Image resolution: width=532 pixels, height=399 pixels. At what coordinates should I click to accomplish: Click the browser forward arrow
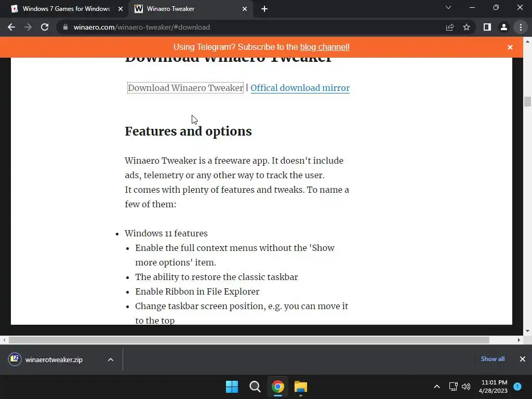(x=28, y=27)
